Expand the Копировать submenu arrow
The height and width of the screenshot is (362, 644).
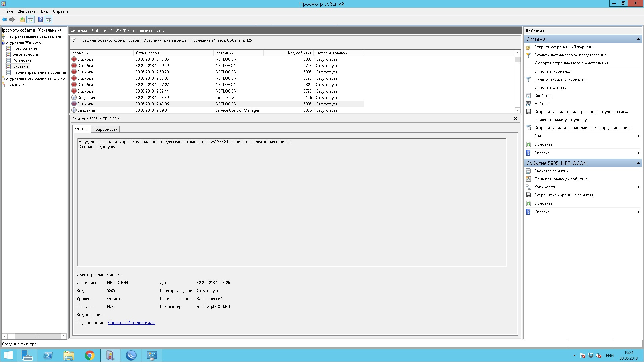(638, 187)
